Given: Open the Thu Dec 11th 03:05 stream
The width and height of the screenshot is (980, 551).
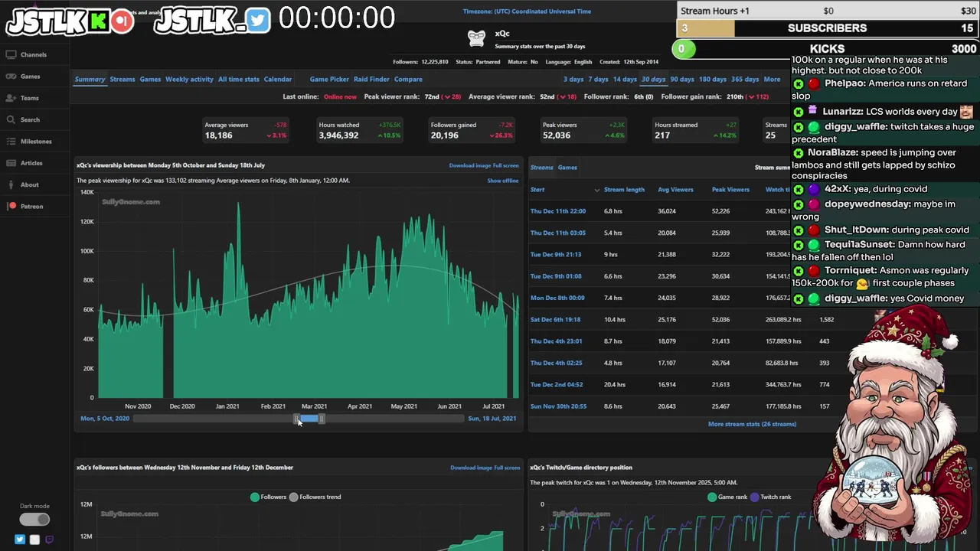Looking at the screenshot, I should [558, 233].
